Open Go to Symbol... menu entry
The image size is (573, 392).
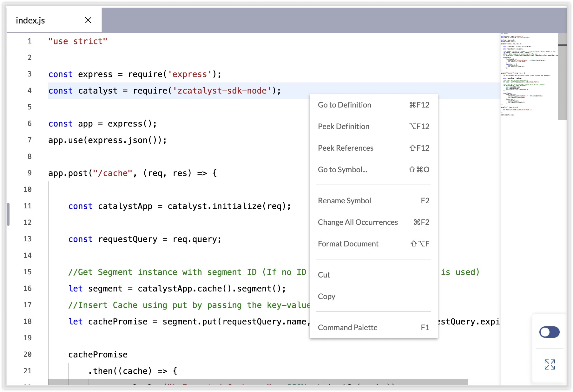[373, 170]
